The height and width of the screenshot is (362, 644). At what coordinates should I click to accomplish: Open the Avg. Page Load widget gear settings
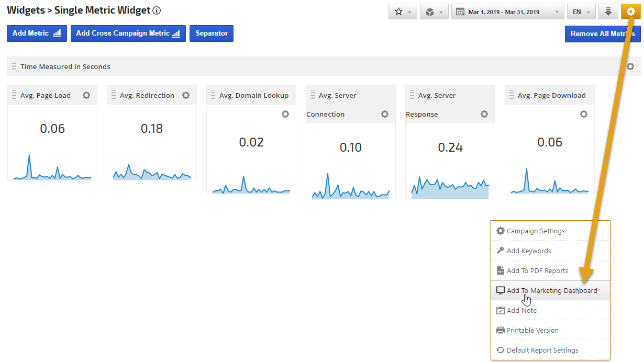pos(86,95)
